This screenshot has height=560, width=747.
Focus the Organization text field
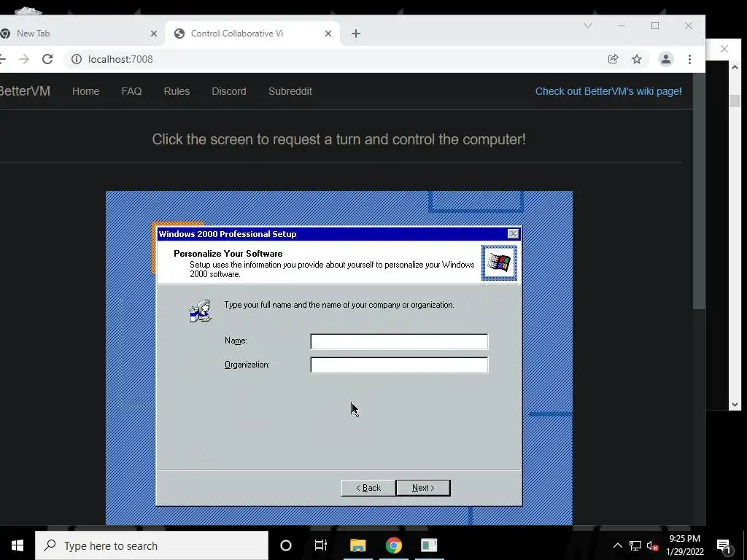tap(399, 365)
